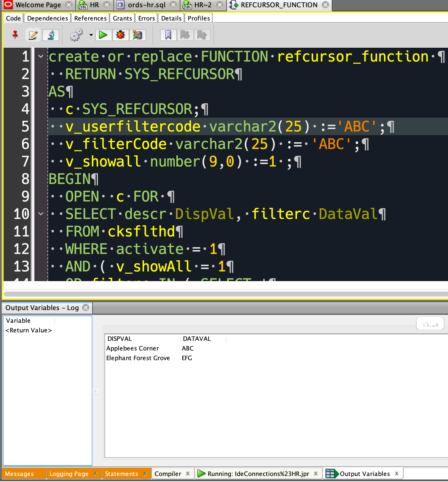
Task: Close the Output Variables bottom tab
Action: (397, 474)
